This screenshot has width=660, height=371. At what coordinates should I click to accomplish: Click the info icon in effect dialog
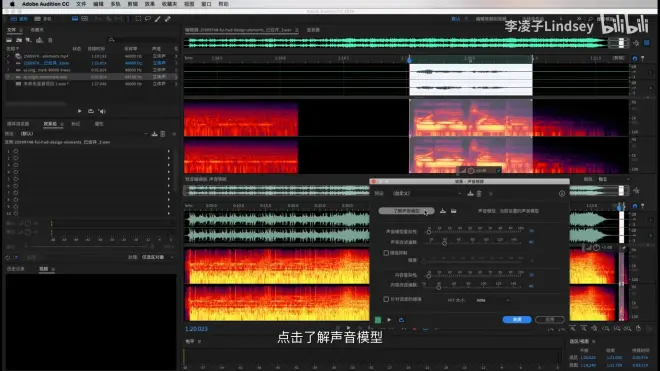tap(562, 194)
